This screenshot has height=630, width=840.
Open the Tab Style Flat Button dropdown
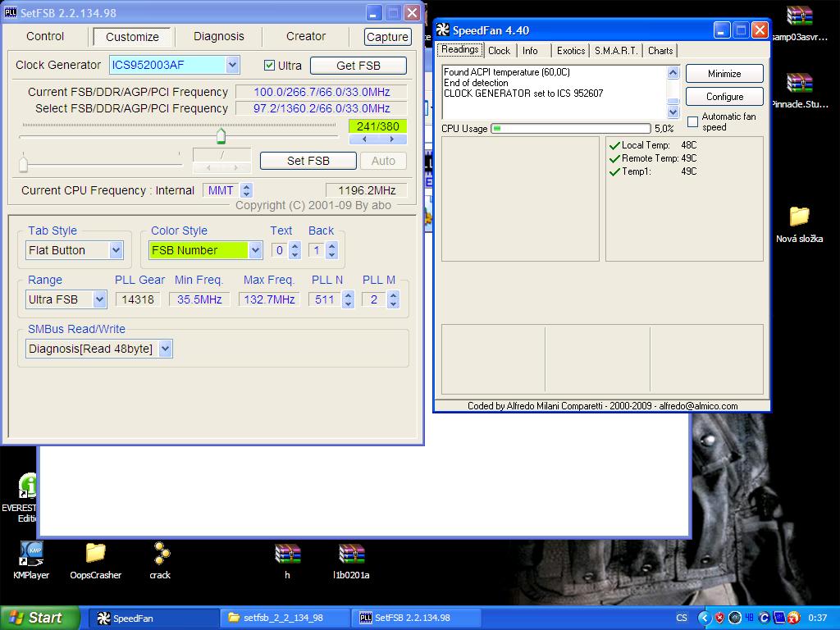pyautogui.click(x=116, y=250)
